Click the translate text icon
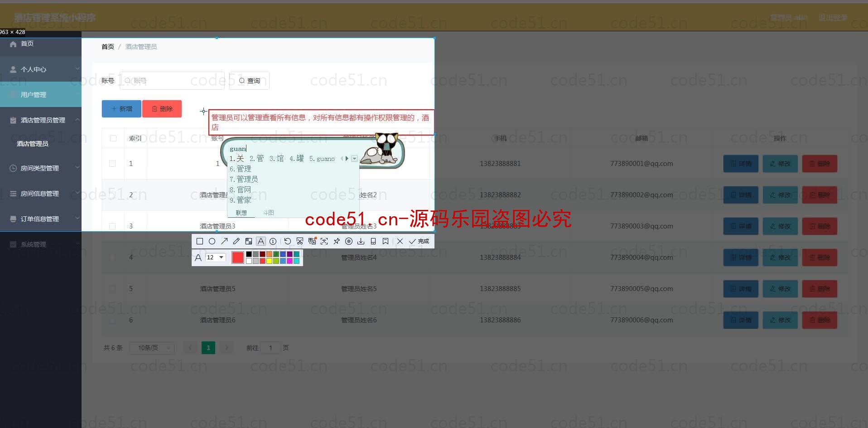 click(312, 241)
